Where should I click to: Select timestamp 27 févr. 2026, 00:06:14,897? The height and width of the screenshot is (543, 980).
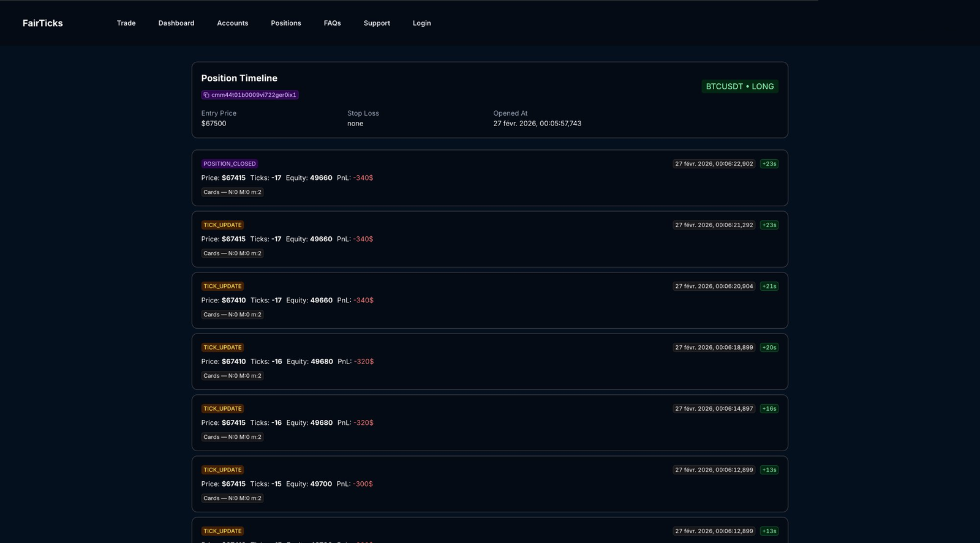pos(714,409)
